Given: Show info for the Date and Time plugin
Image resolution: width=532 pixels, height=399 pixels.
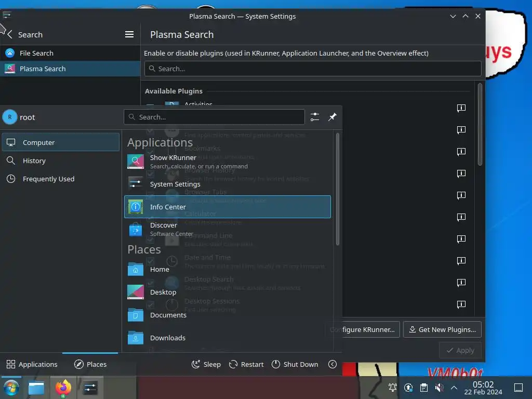Looking at the screenshot, I should (x=461, y=261).
